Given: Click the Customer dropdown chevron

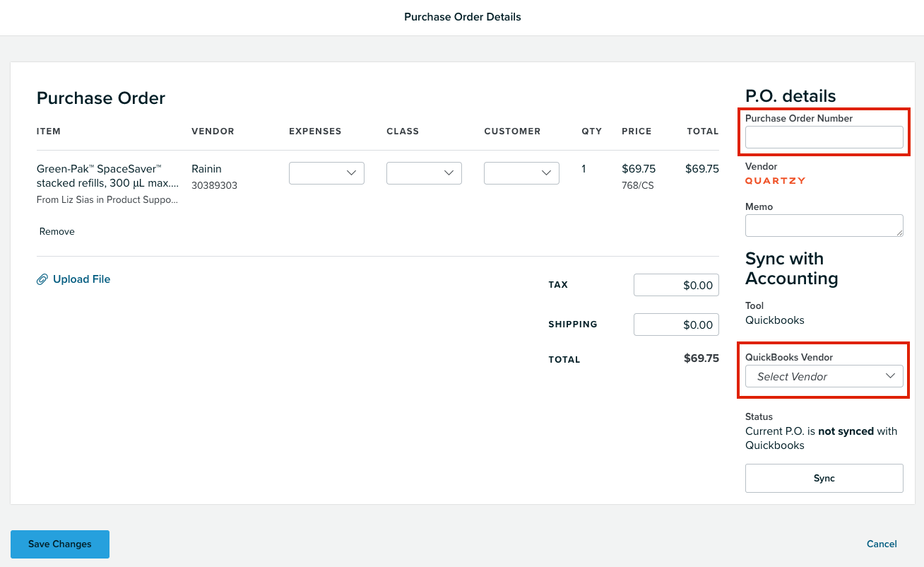Looking at the screenshot, I should (545, 173).
